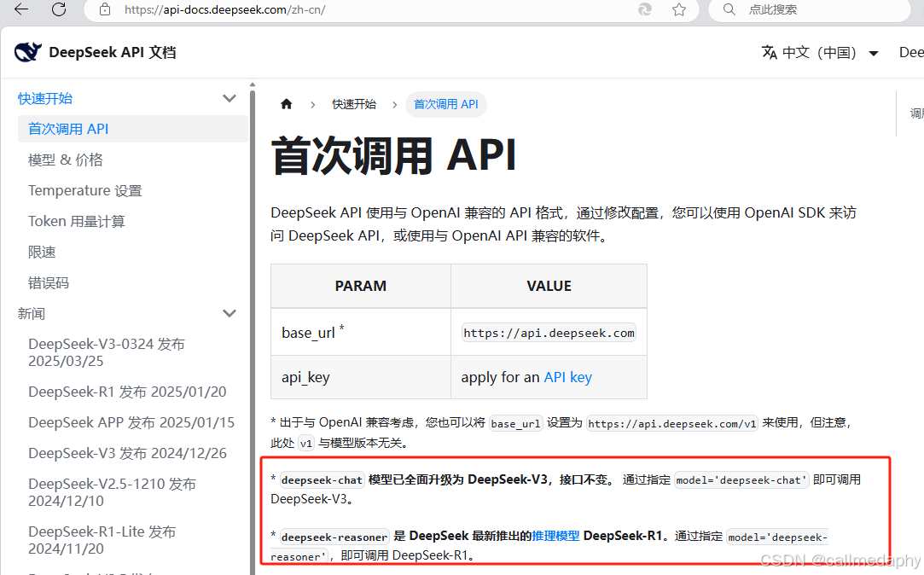Image resolution: width=924 pixels, height=575 pixels.
Task: Click the model='deepseek-chat' code snippet
Action: pyautogui.click(x=741, y=480)
